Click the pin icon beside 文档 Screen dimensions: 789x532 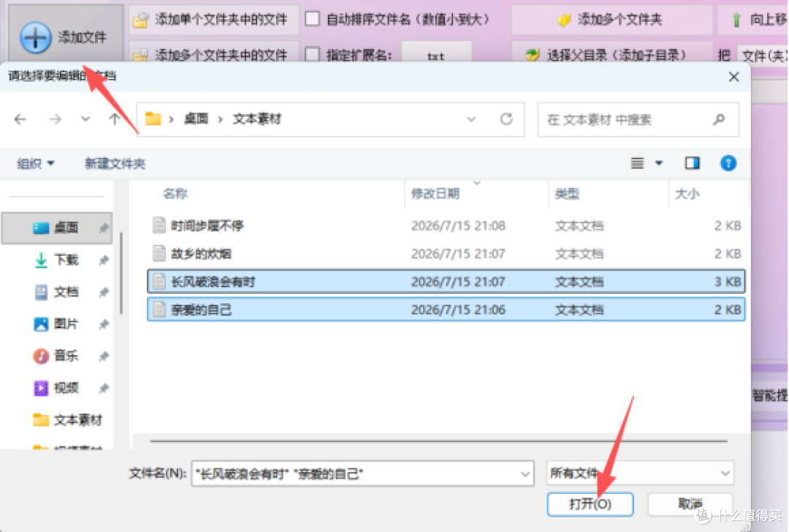click(x=104, y=292)
